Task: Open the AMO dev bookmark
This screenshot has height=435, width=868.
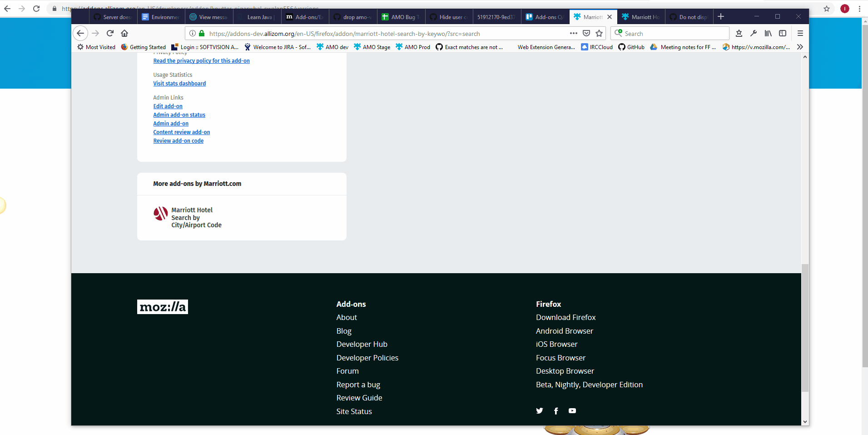Action: (x=332, y=47)
